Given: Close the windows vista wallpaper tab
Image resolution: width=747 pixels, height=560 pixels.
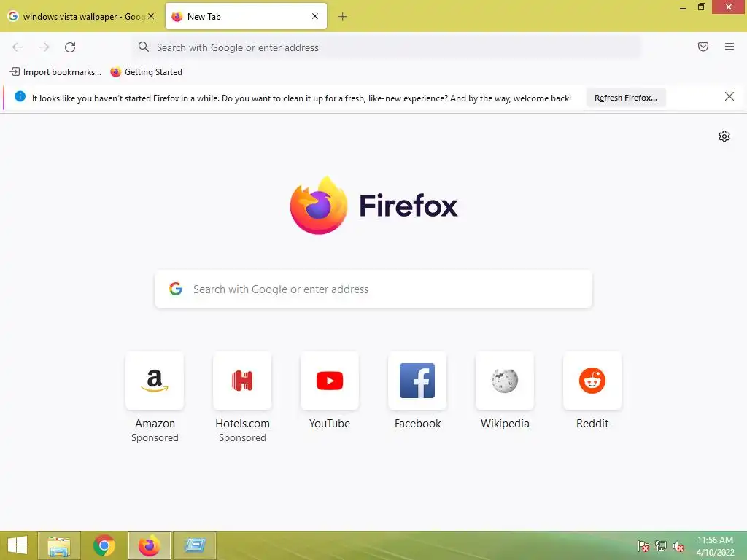Looking at the screenshot, I should pyautogui.click(x=151, y=16).
